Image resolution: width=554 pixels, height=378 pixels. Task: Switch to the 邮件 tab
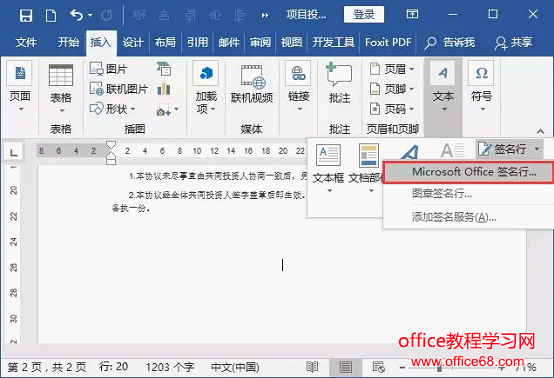point(229,42)
